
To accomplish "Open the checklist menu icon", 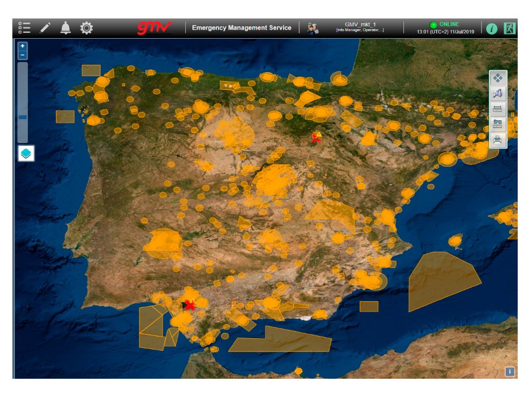I will coord(24,28).
